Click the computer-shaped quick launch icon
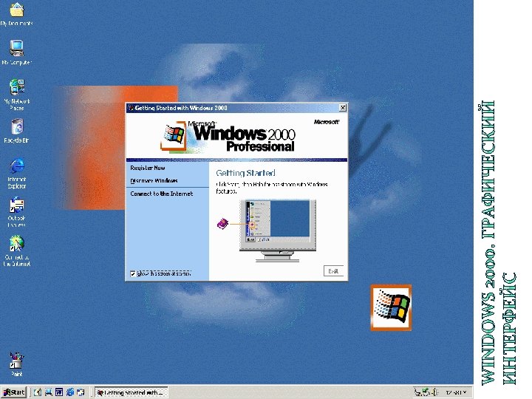The image size is (532, 399). [48, 392]
